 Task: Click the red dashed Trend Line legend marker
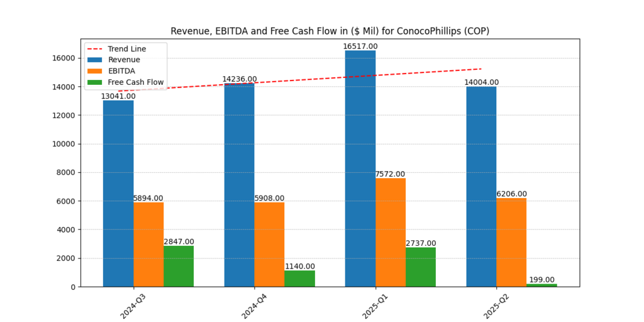click(x=96, y=48)
